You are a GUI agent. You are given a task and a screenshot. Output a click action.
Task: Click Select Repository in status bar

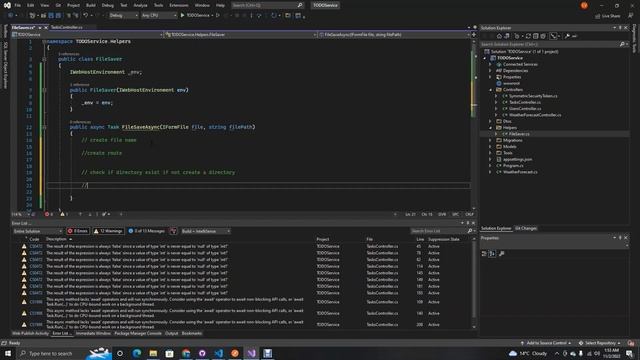[x=600, y=343]
